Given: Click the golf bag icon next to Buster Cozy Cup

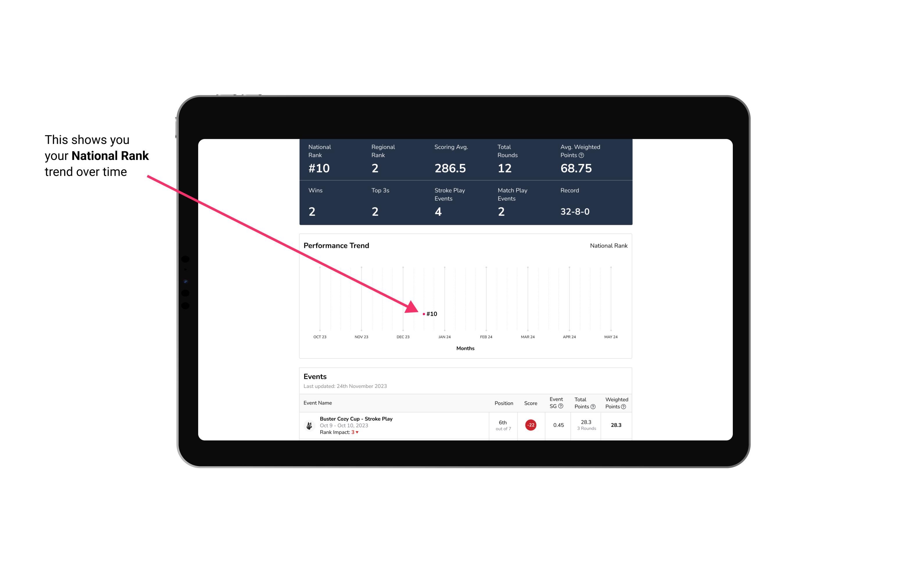Looking at the screenshot, I should (x=309, y=425).
